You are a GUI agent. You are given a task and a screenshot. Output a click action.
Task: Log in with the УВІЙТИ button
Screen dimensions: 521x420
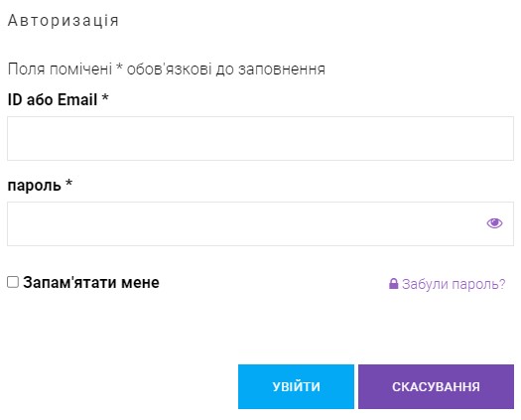(x=296, y=386)
